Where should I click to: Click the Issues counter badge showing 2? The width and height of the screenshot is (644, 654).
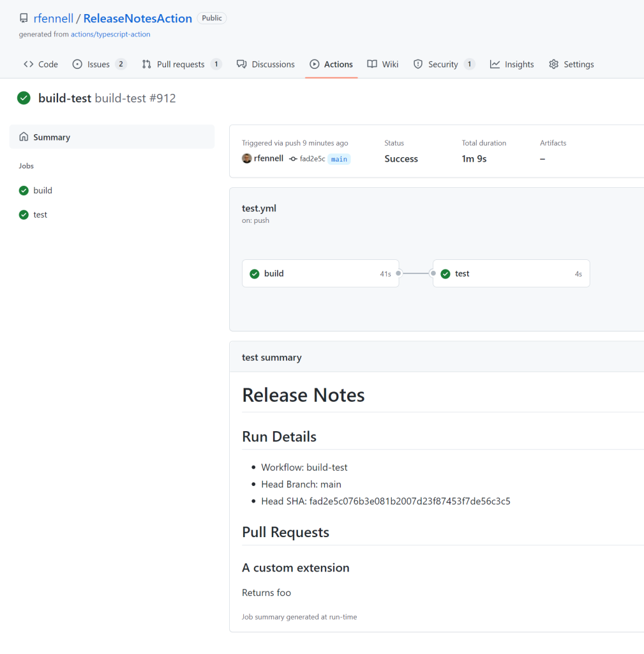tap(121, 65)
